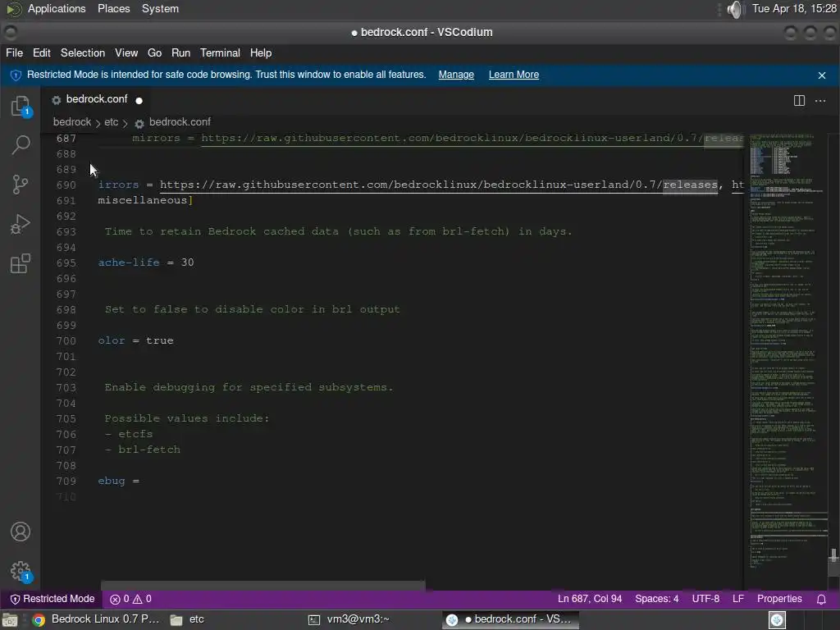Click the Learn More link

point(514,75)
